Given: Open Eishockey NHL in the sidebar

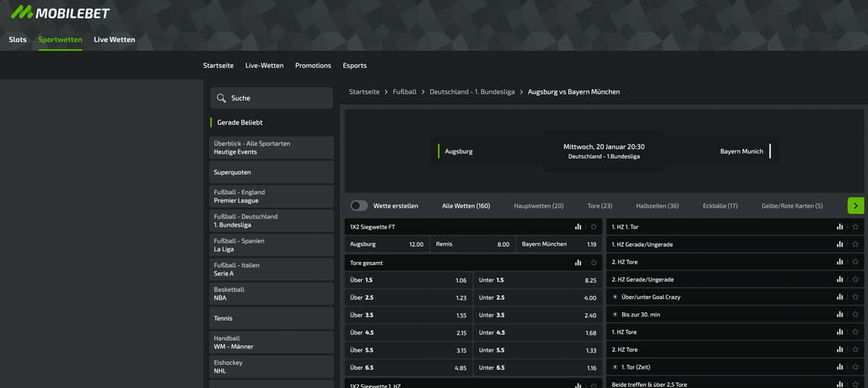Looking at the screenshot, I should coord(271,366).
